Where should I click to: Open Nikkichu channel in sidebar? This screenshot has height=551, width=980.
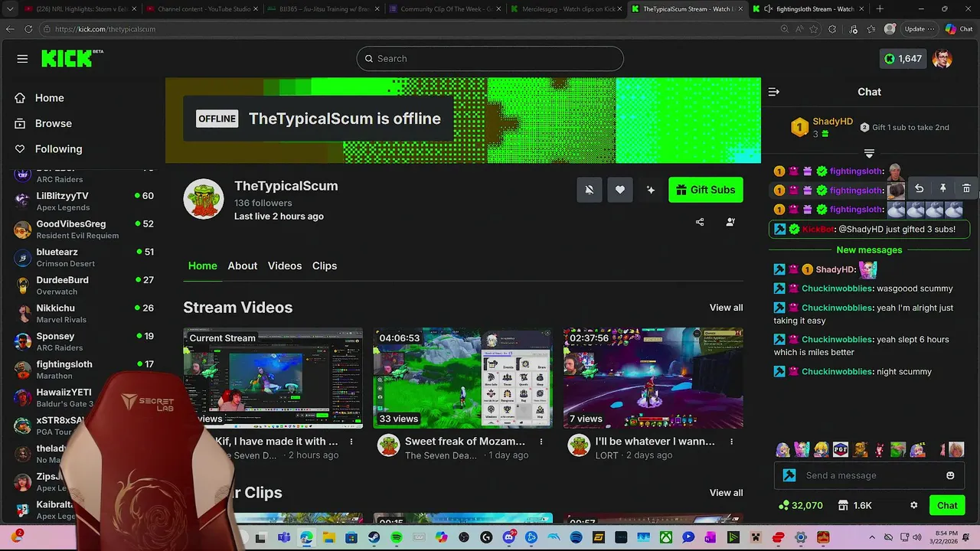pyautogui.click(x=83, y=314)
